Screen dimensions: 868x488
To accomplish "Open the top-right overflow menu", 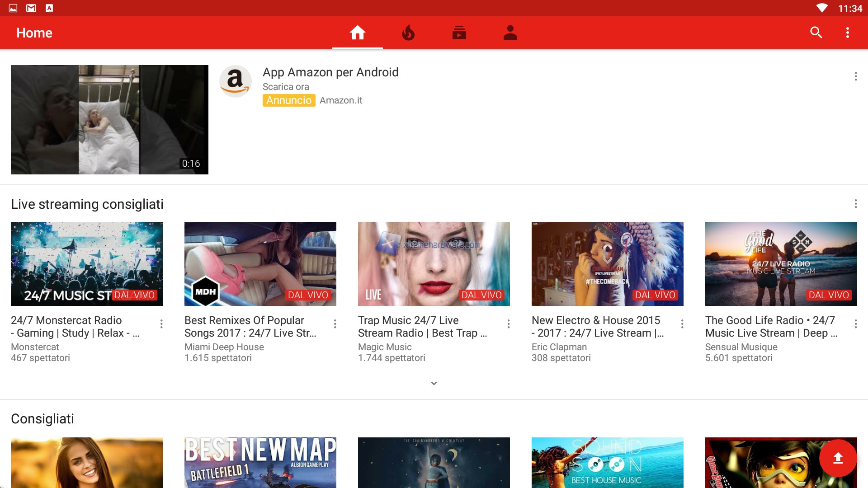I will (848, 33).
